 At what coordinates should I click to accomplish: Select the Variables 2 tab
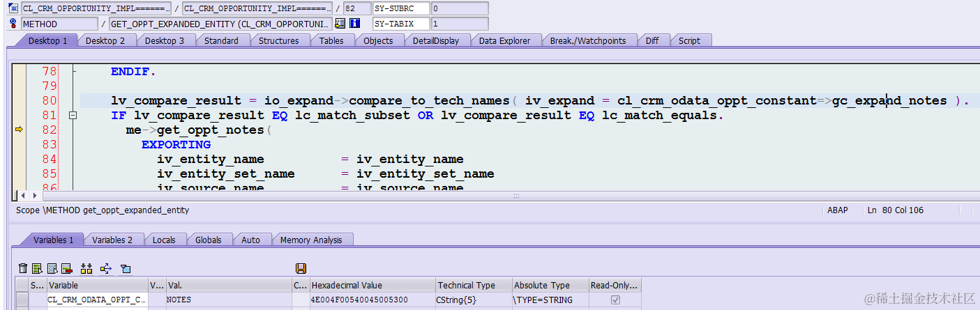click(112, 240)
